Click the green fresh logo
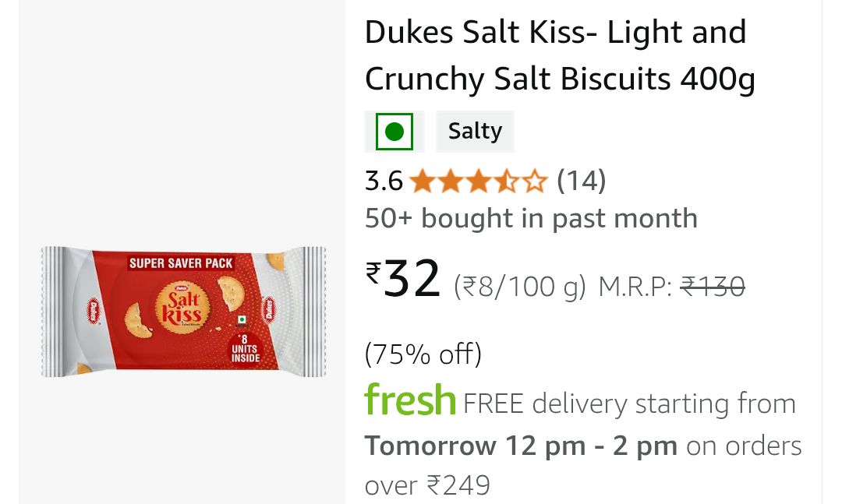The height and width of the screenshot is (504, 842). click(x=409, y=400)
